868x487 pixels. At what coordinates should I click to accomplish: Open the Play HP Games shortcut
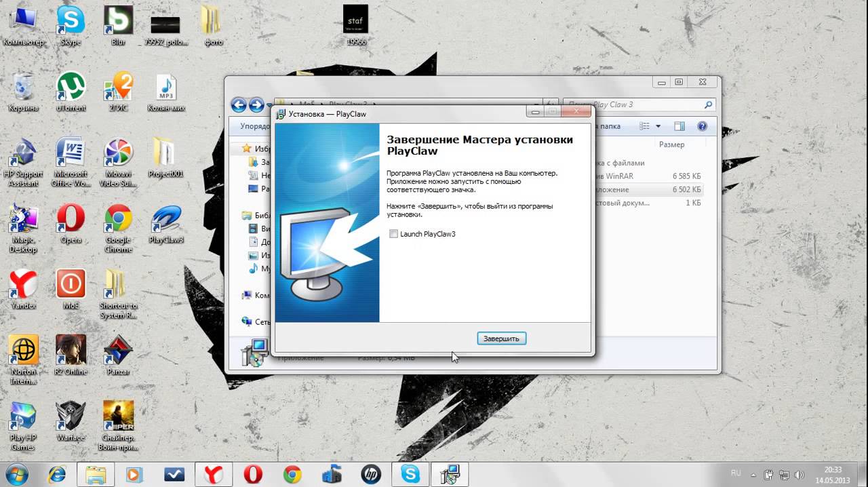(23, 426)
